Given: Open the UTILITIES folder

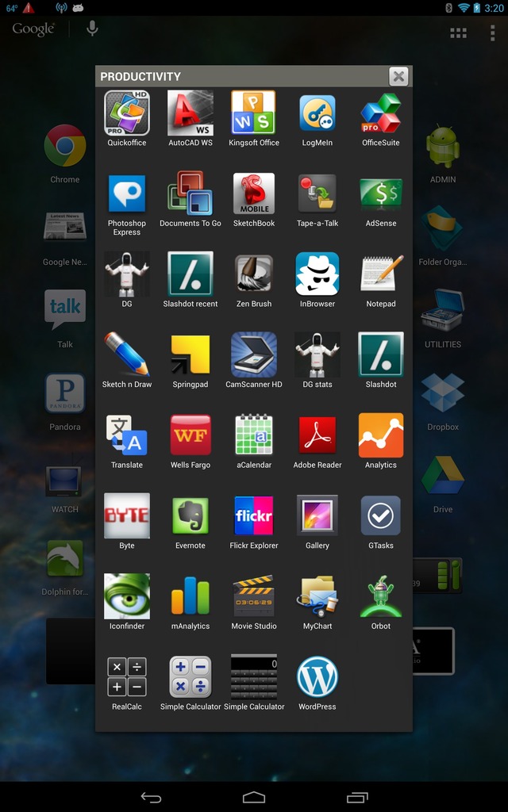Looking at the screenshot, I should point(443,310).
